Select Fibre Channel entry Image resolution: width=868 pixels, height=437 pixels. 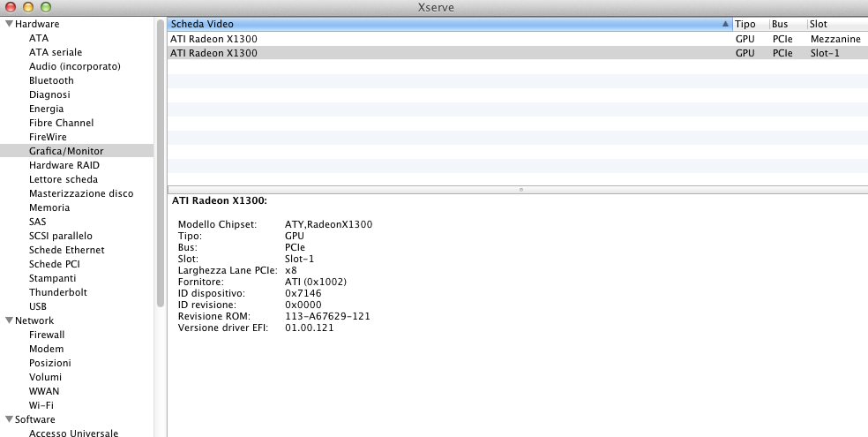(x=61, y=123)
